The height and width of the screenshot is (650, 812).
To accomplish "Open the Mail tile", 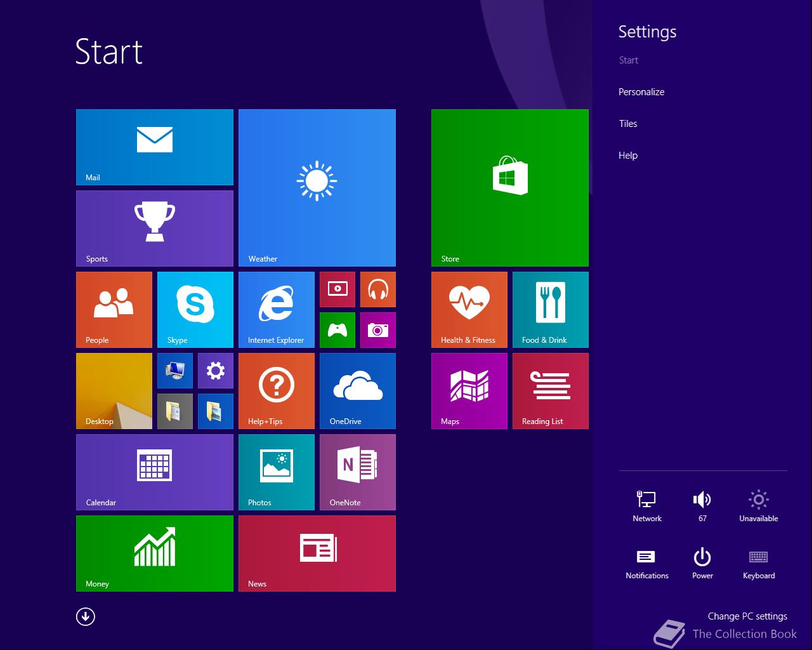I will [155, 147].
